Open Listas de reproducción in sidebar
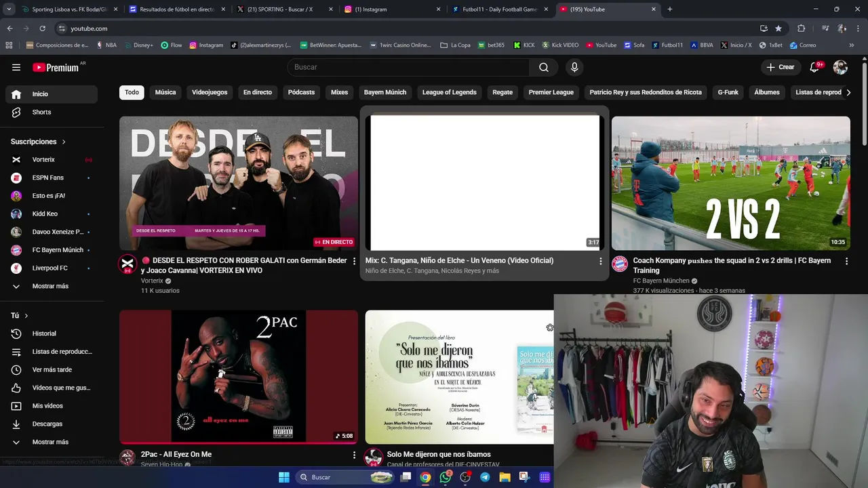Viewport: 868px width, 488px height. tap(52, 352)
